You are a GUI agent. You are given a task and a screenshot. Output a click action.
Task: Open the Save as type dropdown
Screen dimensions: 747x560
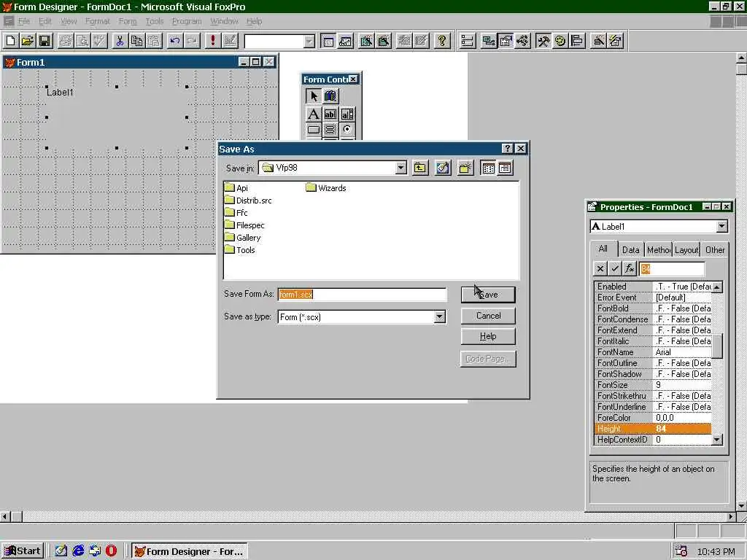click(x=439, y=316)
